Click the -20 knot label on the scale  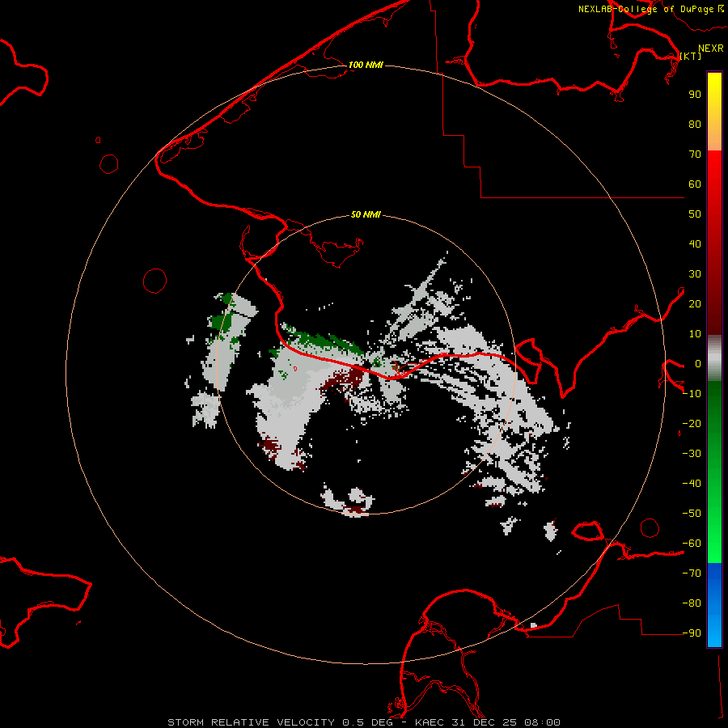click(x=692, y=423)
